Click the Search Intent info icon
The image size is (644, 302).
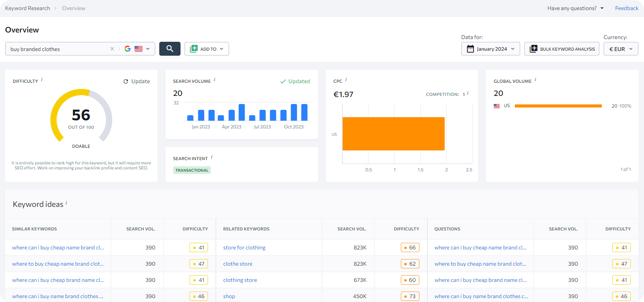[212, 157]
